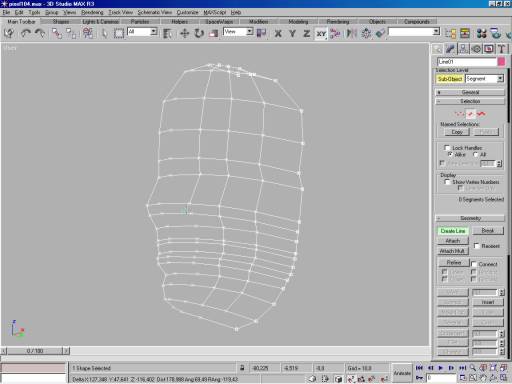
Task: Open the Display command panel
Action: pos(489,49)
